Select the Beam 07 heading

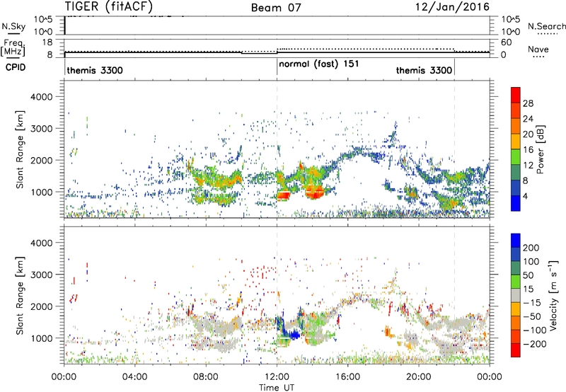[x=276, y=7]
